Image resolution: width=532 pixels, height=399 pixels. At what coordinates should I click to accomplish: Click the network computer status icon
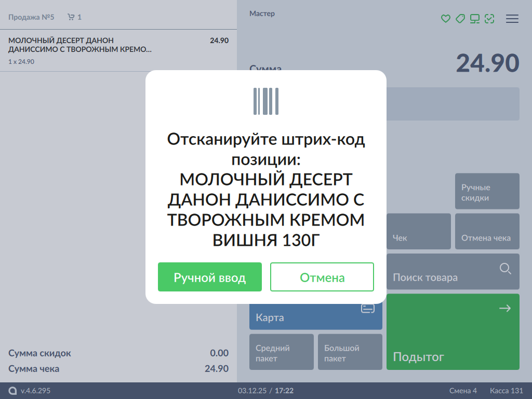click(474, 19)
